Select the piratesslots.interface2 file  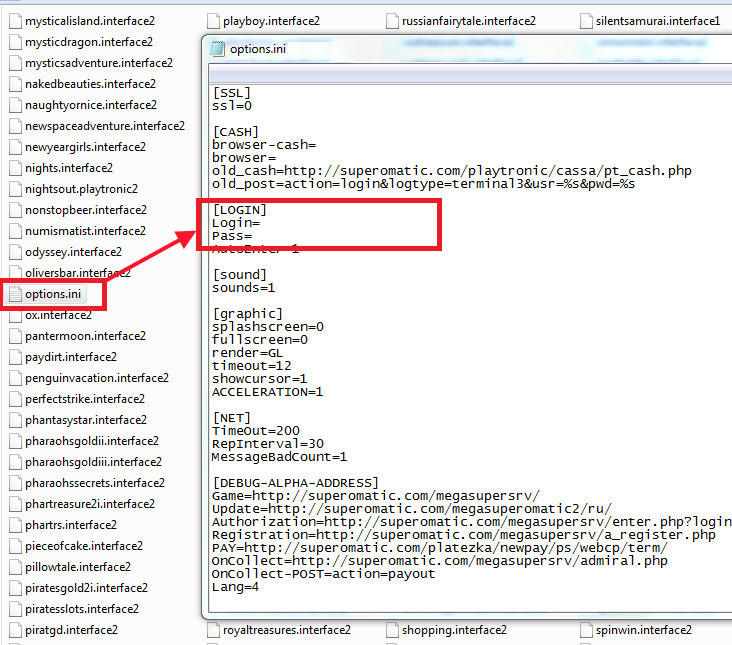[82, 609]
